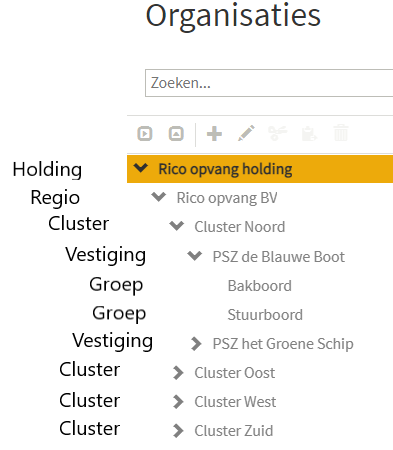Image resolution: width=393 pixels, height=450 pixels.
Task: Focus the Zoeken search field
Action: click(269, 83)
